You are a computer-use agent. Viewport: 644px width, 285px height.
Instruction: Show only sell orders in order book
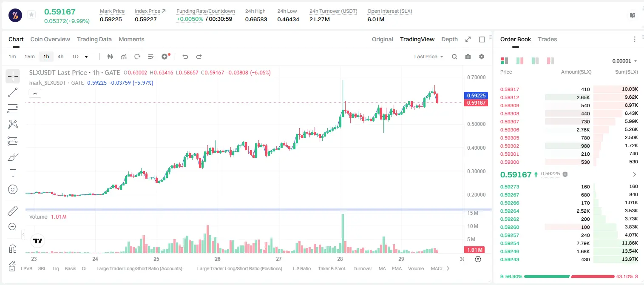550,61
